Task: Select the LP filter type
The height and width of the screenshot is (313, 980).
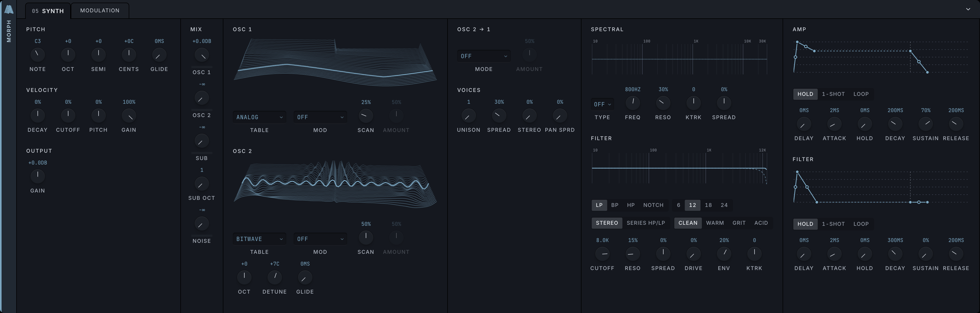Action: 599,205
